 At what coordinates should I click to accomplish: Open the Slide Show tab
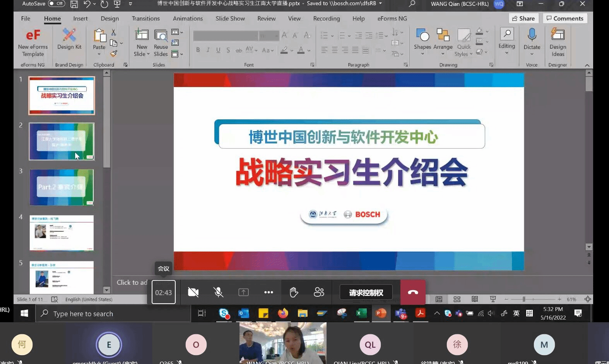coord(230,19)
